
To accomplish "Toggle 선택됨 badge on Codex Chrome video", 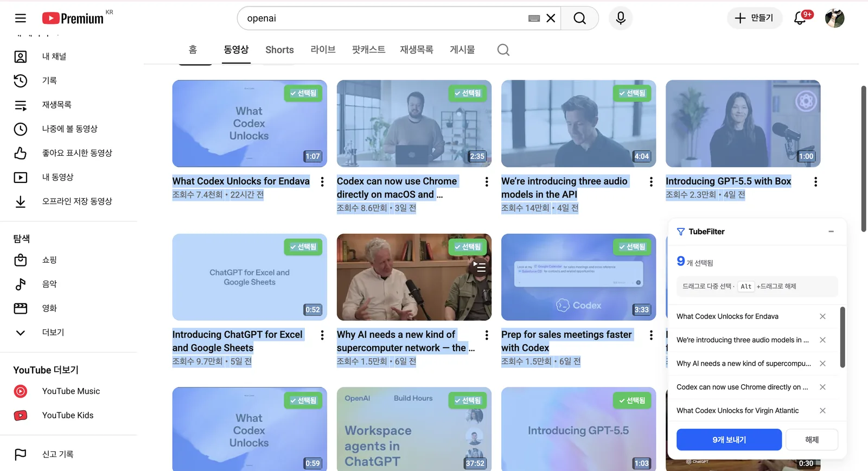I will pyautogui.click(x=468, y=93).
